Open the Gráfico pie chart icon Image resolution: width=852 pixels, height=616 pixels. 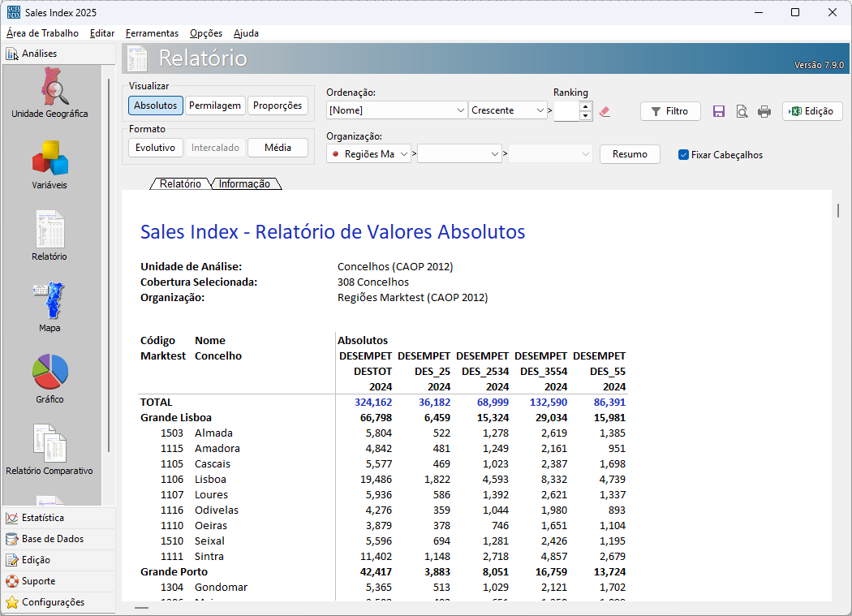49,377
